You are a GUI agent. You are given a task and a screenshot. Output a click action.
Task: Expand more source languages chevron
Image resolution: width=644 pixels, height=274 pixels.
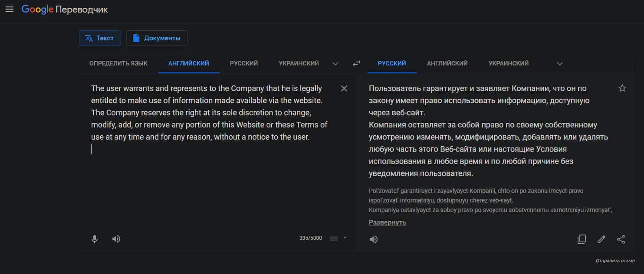335,64
